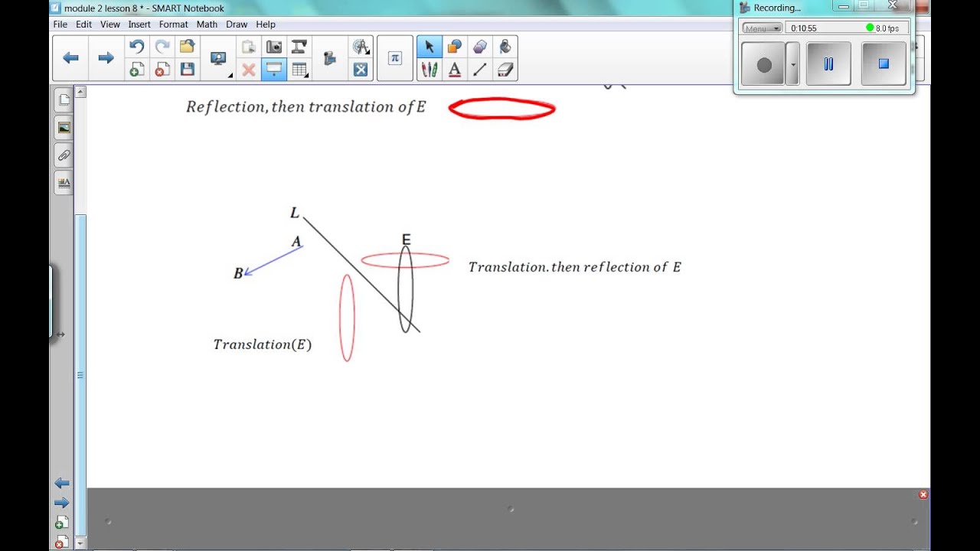Toggle the Screen Shade tool
Image resolution: width=980 pixels, height=551 pixels.
[x=273, y=70]
